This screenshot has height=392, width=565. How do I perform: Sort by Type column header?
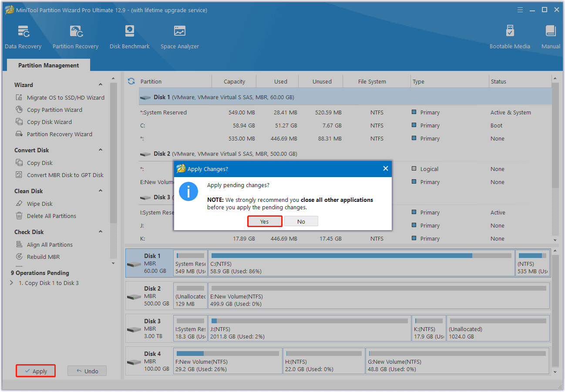tap(450, 81)
